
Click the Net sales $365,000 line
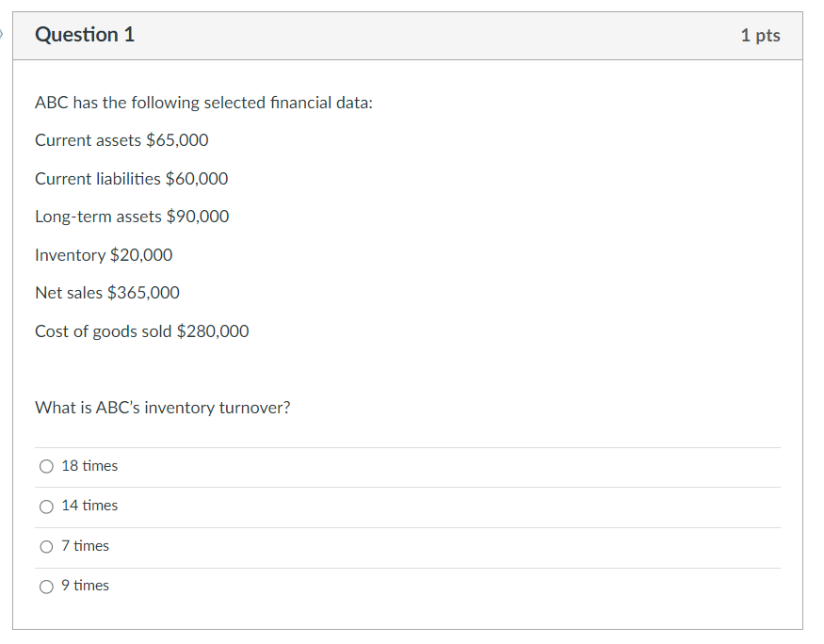point(106,292)
